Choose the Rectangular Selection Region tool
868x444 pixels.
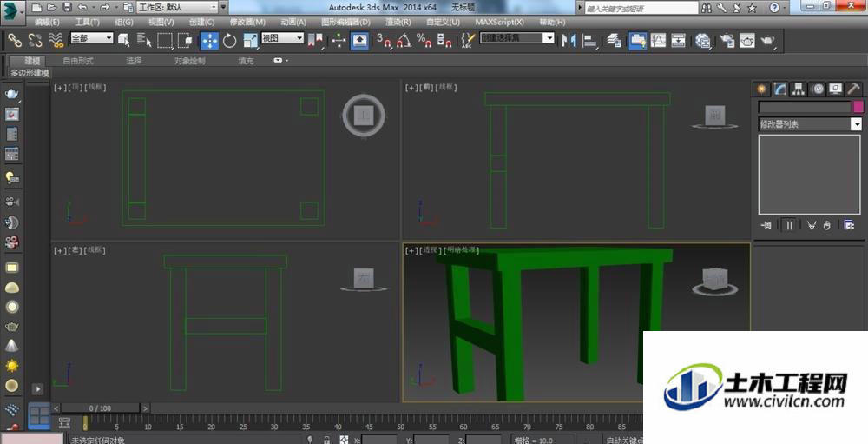pyautogui.click(x=165, y=40)
